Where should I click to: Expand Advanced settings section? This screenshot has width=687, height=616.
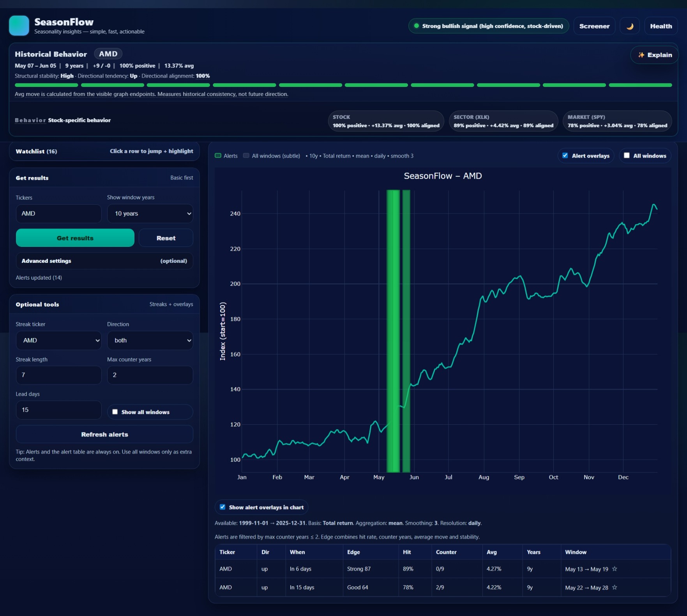[x=104, y=261]
